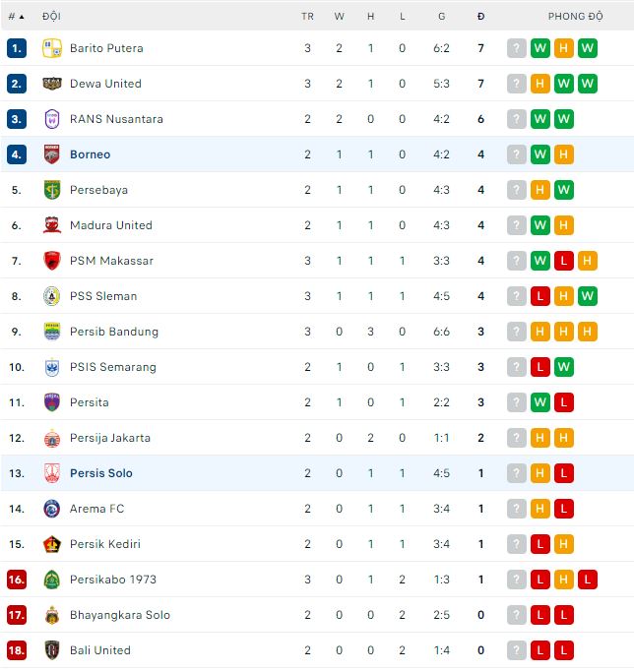Click the Arema FC team logo
This screenshot has width=634, height=672.
52,509
